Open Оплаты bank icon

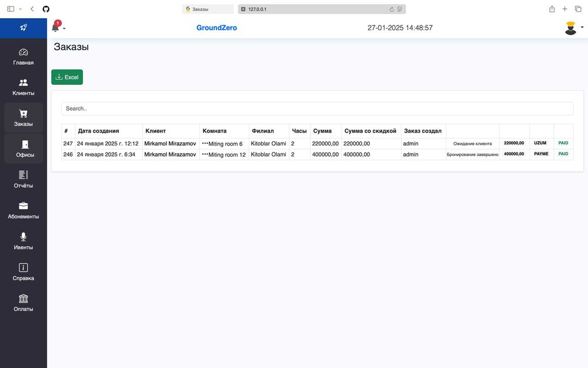point(24,299)
